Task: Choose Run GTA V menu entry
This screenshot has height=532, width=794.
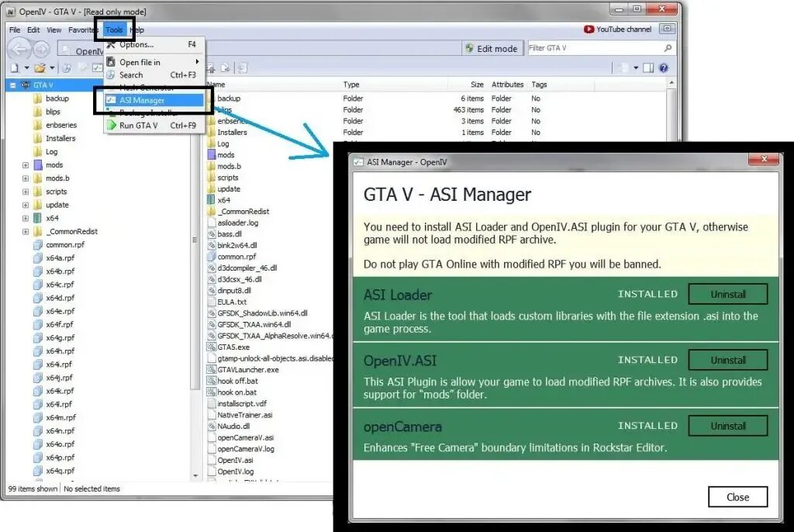Action: pos(154,125)
